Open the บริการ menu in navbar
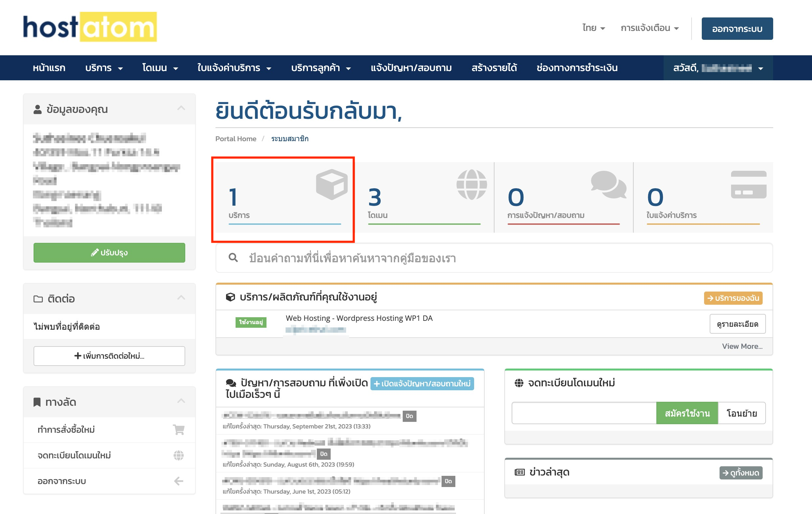Screen dimensions: 812x514 click(x=104, y=68)
